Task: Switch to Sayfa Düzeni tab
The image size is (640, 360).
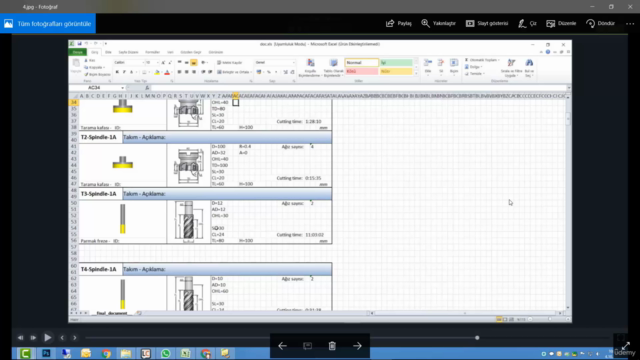Action: coord(128,52)
